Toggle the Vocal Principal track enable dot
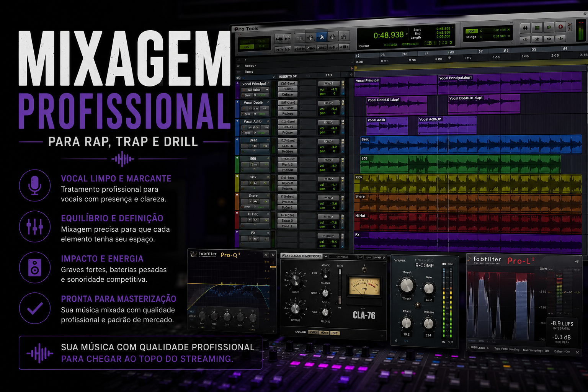588x392 pixels. pos(238,83)
